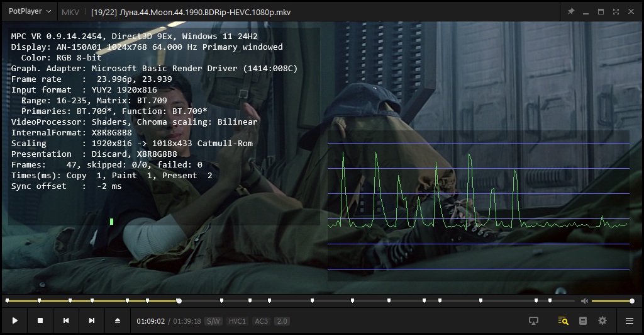Click the Луна.44.Moon.44 file title

tap(191, 13)
